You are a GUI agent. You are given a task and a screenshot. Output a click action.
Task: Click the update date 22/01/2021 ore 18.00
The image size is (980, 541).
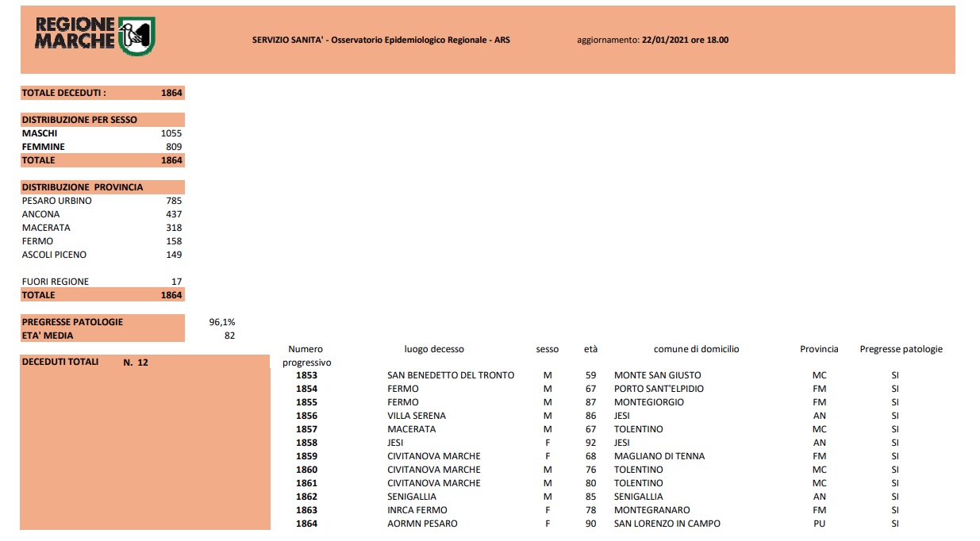(x=684, y=40)
